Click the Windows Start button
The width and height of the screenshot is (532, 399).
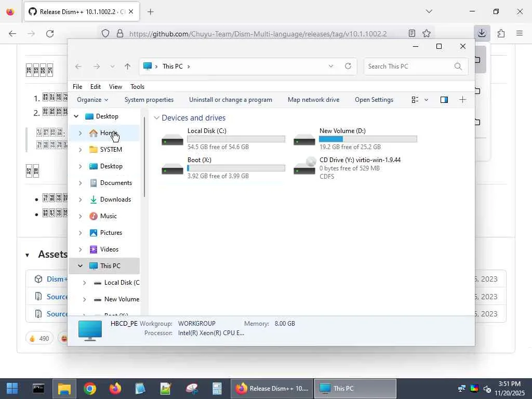pyautogui.click(x=12, y=389)
